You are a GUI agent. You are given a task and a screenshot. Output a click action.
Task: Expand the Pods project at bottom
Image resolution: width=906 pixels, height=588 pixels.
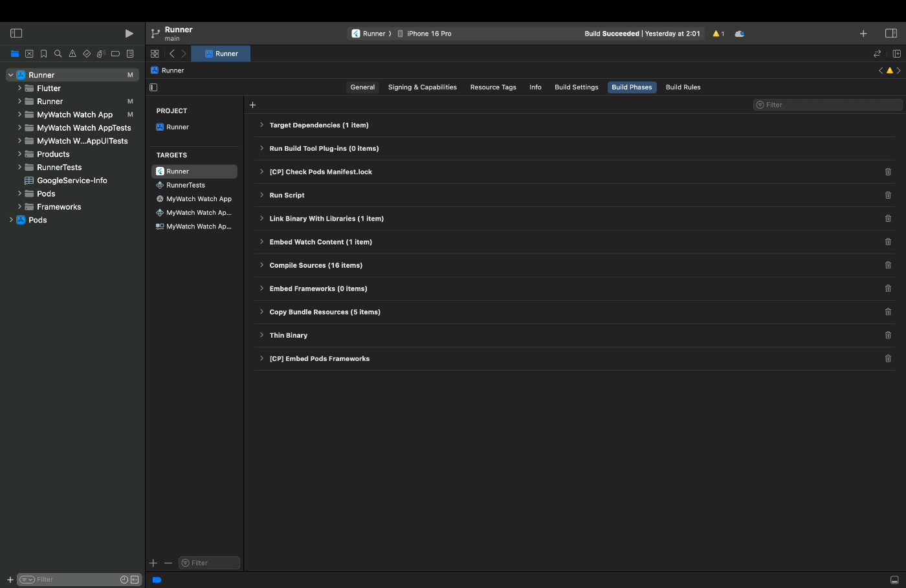coord(10,220)
